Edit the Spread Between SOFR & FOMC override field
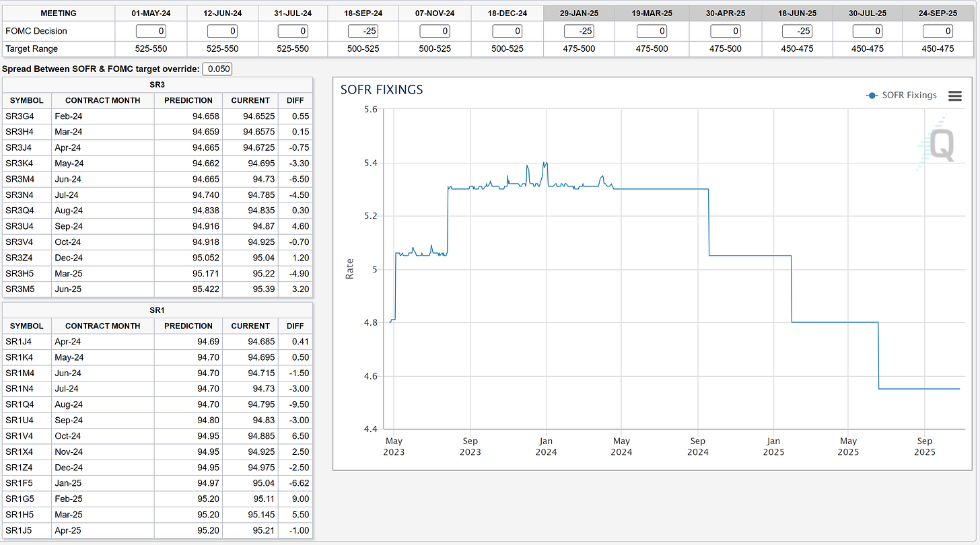The height and width of the screenshot is (545, 980). click(217, 68)
